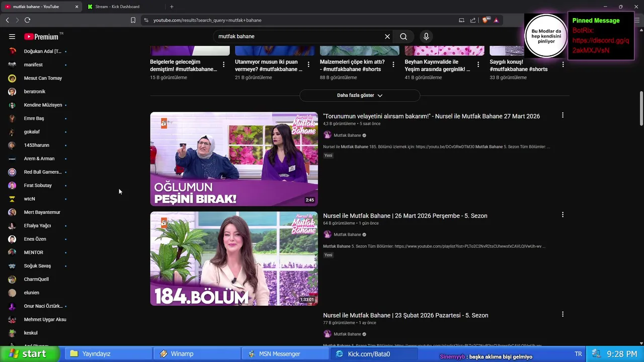Open options for 'Beyhan Kayınvalide' short
Image resolution: width=644 pixels, height=362 pixels.
pos(478,64)
